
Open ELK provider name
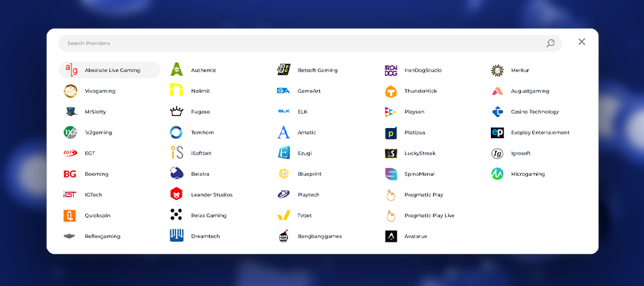[x=303, y=112]
